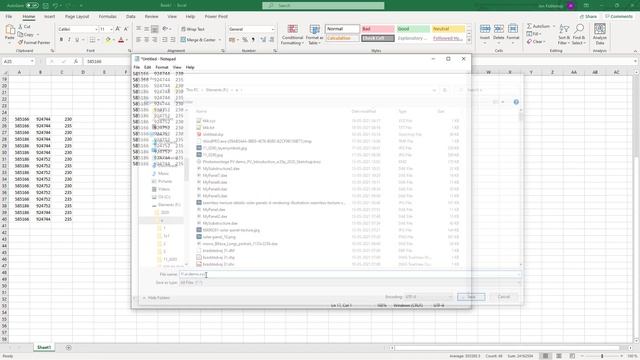Image resolution: width=640 pixels, height=360 pixels.
Task: Click the Comments button in Excel
Action: [619, 16]
